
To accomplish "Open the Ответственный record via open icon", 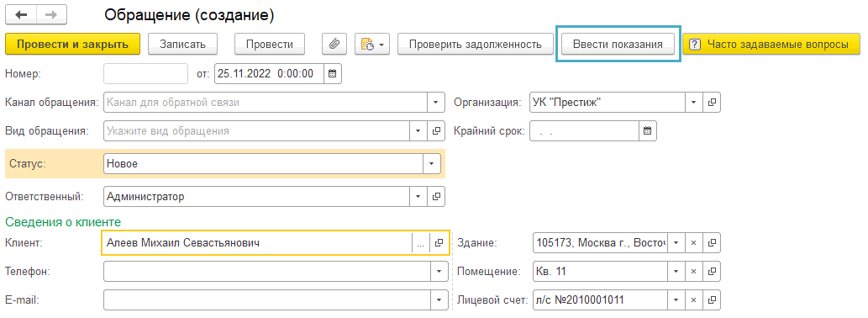I will 436,196.
